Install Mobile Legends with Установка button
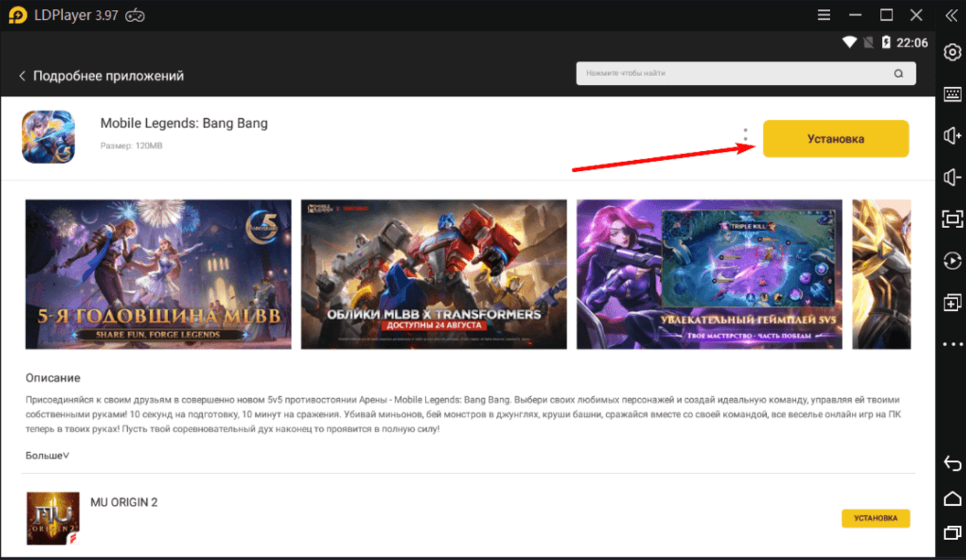This screenshot has height=560, width=966. pyautogui.click(x=835, y=139)
